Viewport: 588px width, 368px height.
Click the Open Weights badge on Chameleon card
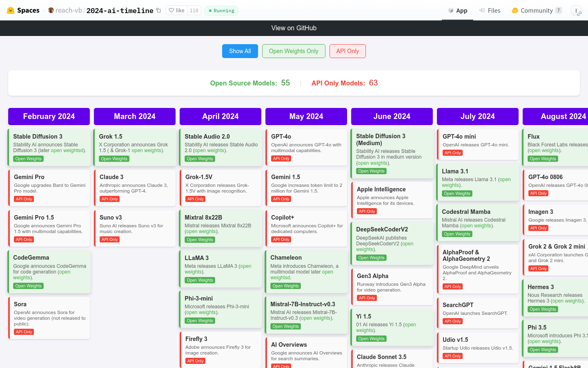(x=286, y=286)
